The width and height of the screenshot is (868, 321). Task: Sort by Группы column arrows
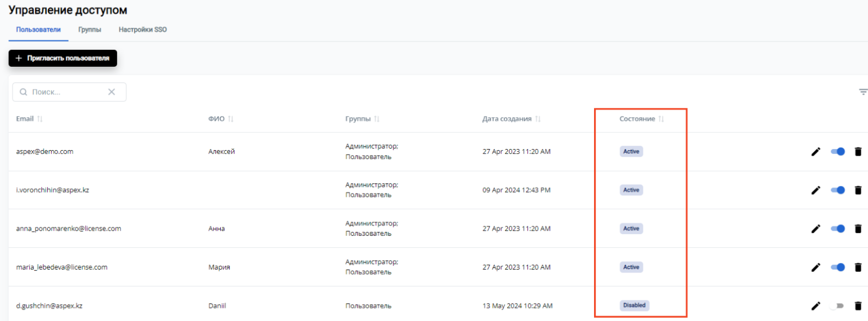click(x=376, y=119)
